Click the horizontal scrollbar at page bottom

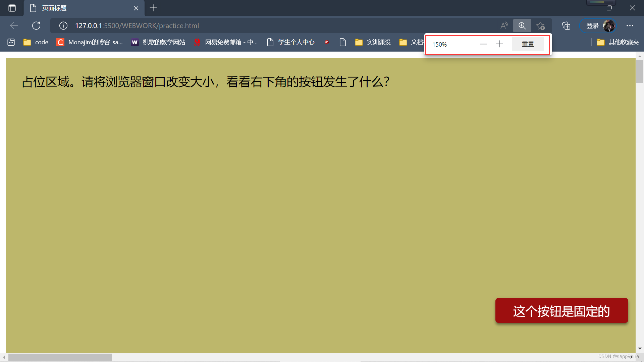pos(59,357)
